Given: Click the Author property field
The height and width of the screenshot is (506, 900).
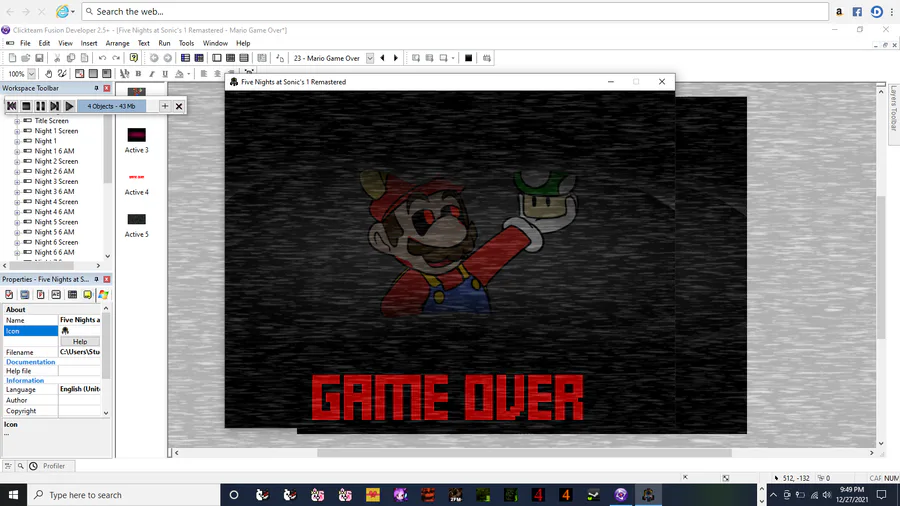Looking at the screenshot, I should click(80, 400).
